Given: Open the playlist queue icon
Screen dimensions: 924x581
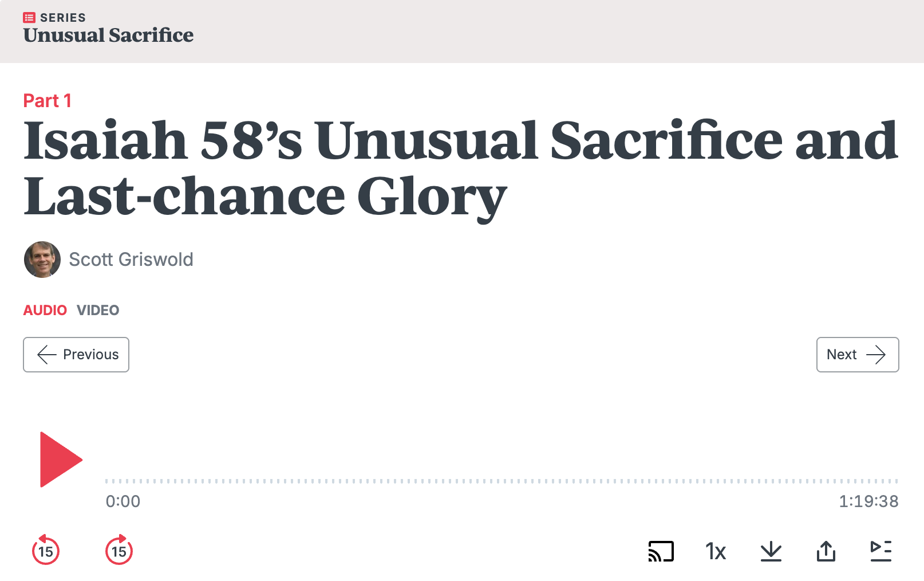Looking at the screenshot, I should coord(881,551).
